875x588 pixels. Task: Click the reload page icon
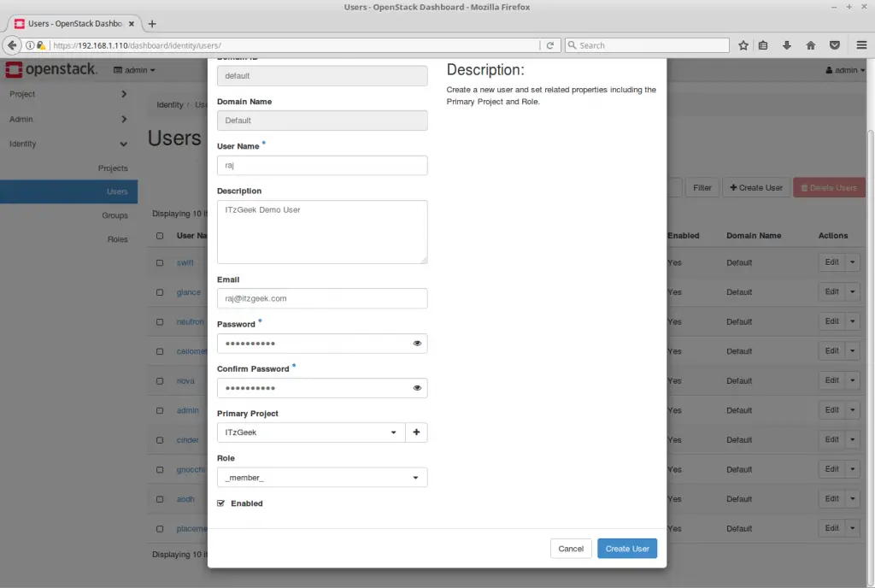click(x=550, y=45)
